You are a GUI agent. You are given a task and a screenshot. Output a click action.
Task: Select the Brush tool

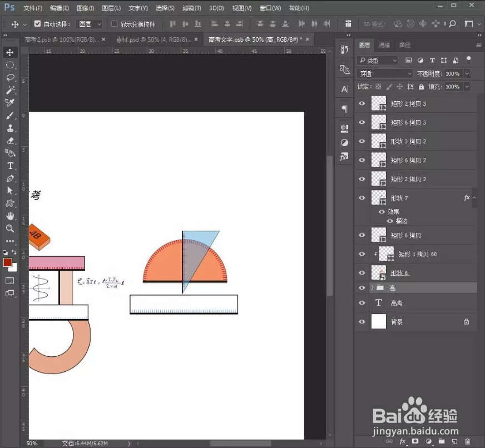tap(10, 115)
